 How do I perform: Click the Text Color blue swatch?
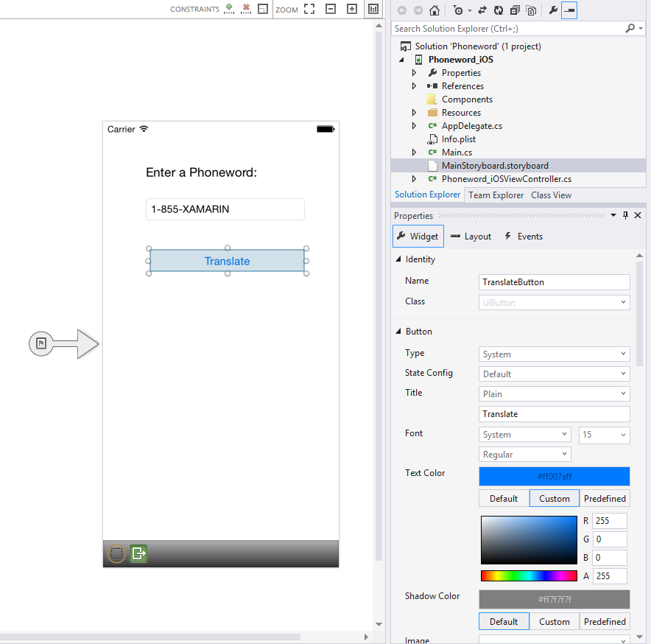(x=554, y=476)
